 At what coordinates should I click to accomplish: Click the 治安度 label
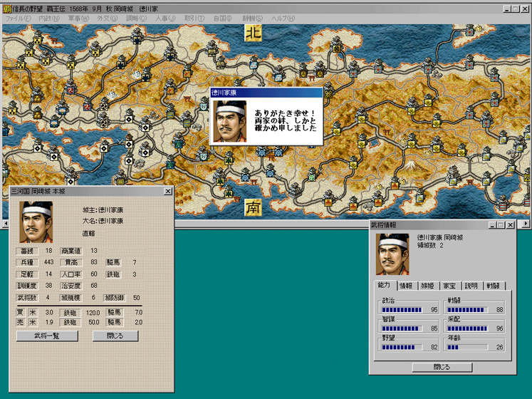click(71, 286)
